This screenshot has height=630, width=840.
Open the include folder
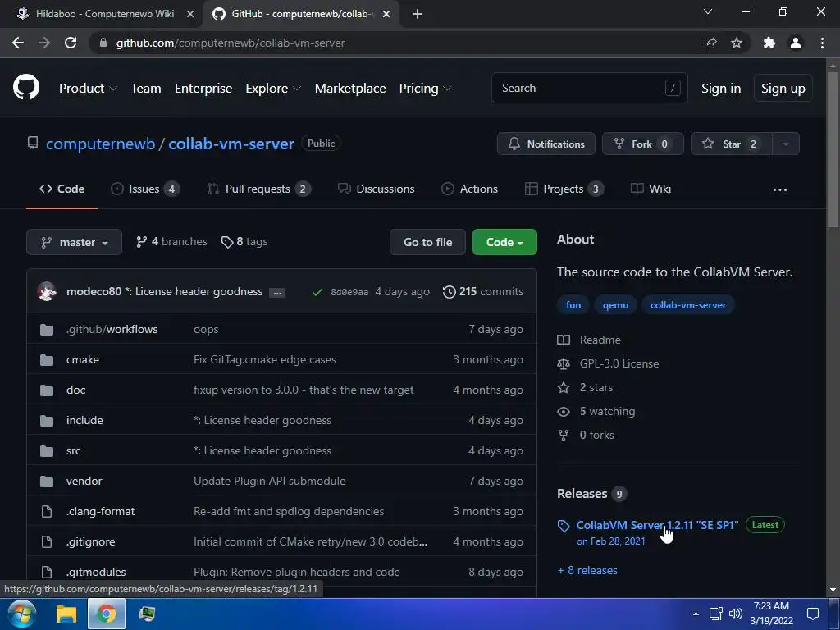click(84, 420)
